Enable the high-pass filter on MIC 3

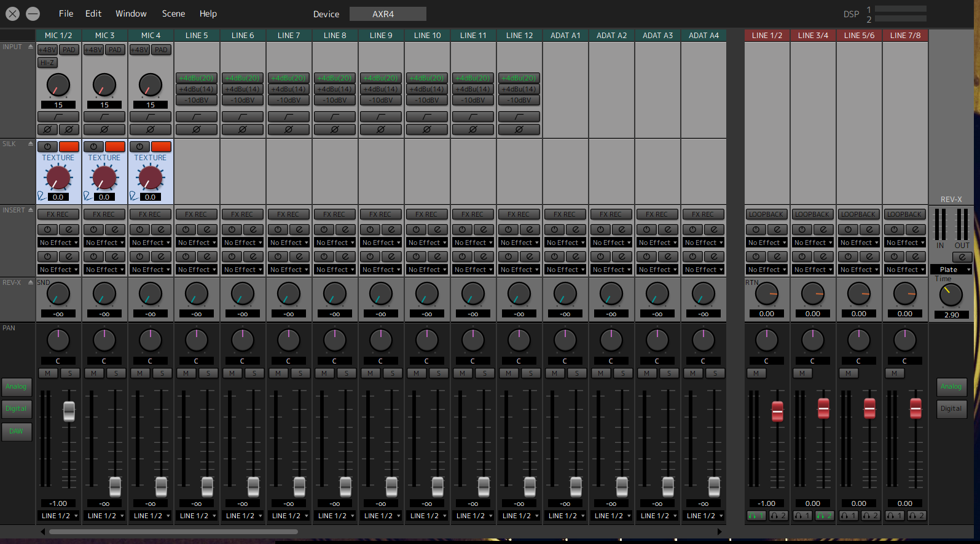coord(104,117)
